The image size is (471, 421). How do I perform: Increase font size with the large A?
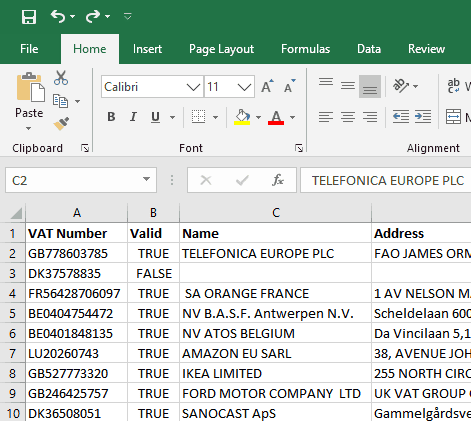[267, 86]
